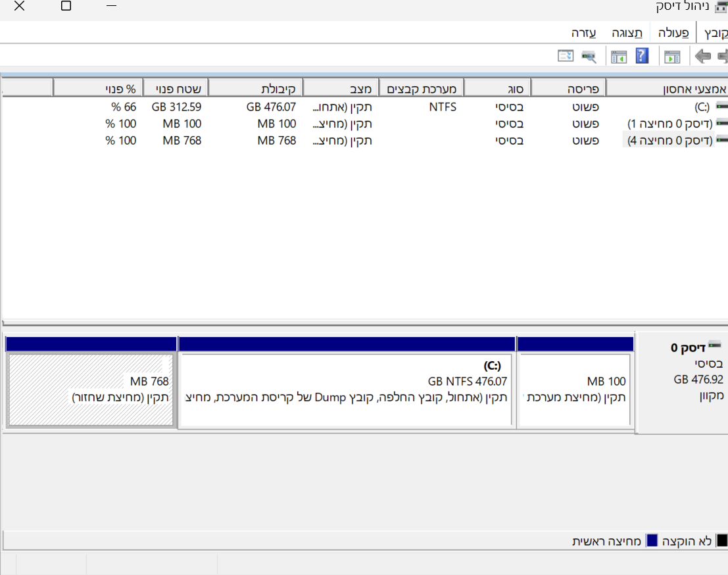Viewport: 728px width, 575px height.
Task: Click the C: volume drive icon in list
Action: click(721, 107)
